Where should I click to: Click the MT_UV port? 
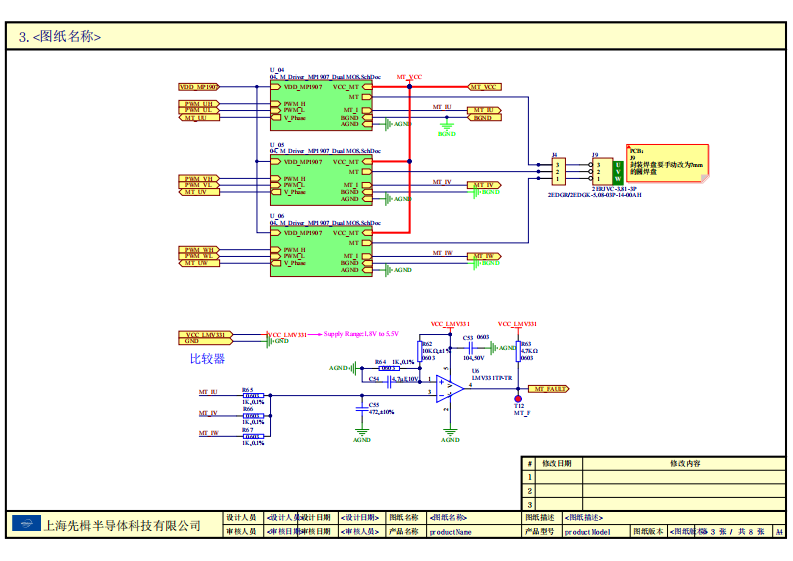click(199, 192)
